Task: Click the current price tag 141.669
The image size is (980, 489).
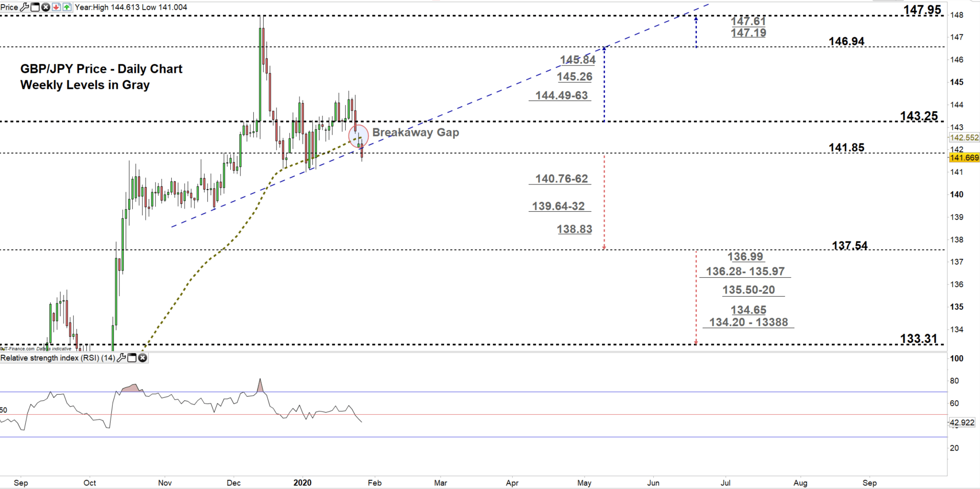Action: [964, 158]
